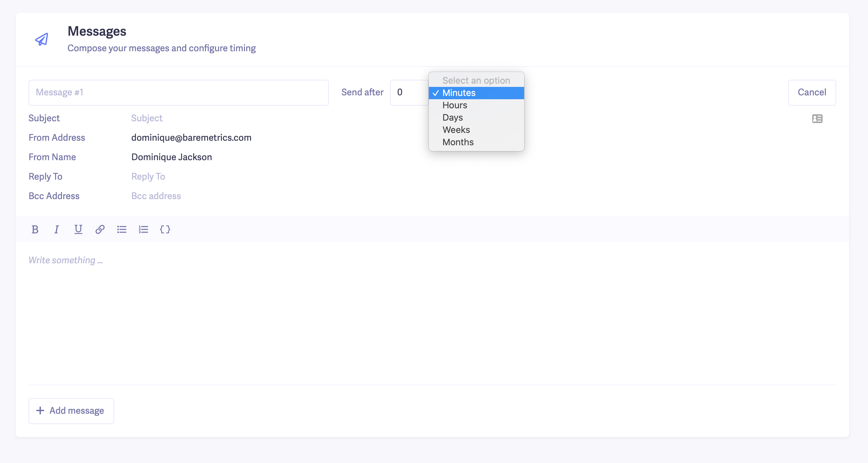
Task: Insert a variable with curly braces icon
Action: (165, 229)
